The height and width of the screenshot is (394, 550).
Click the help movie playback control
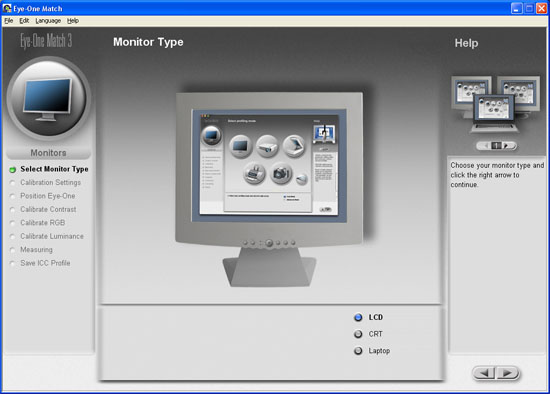click(496, 145)
